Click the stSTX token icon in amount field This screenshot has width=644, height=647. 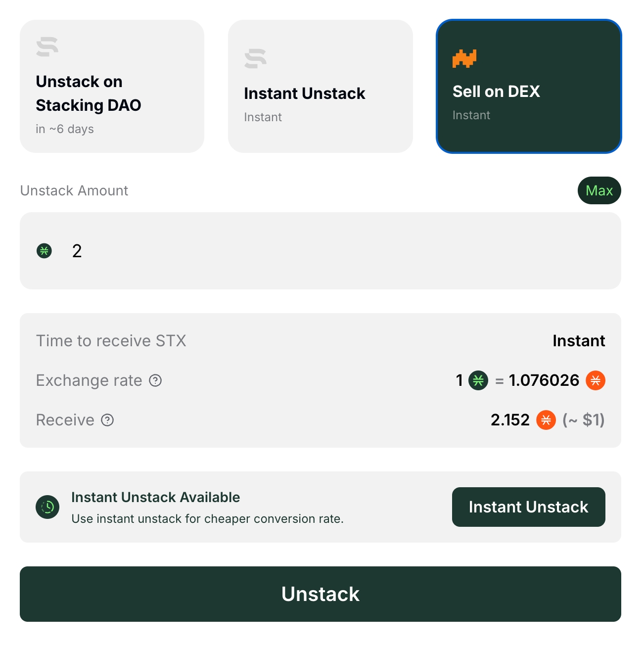45,251
